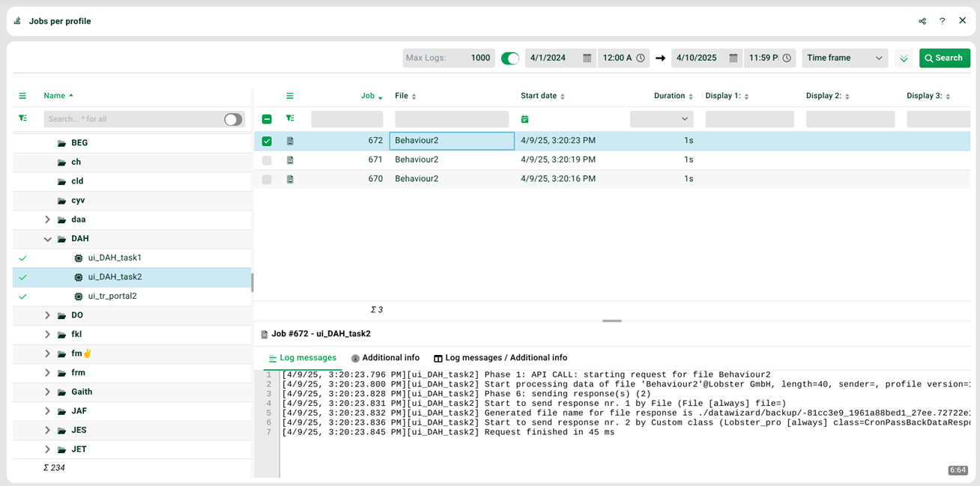Click green filter icon in jobs table
980x486 pixels.
point(290,118)
